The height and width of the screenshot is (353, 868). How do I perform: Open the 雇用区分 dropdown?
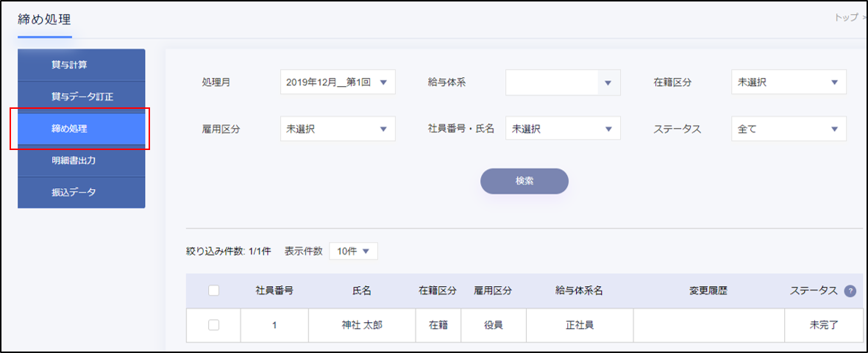[338, 129]
